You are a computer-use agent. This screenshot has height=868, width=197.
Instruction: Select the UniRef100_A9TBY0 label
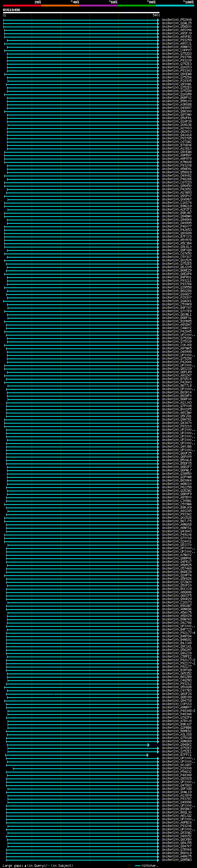(177, 497)
